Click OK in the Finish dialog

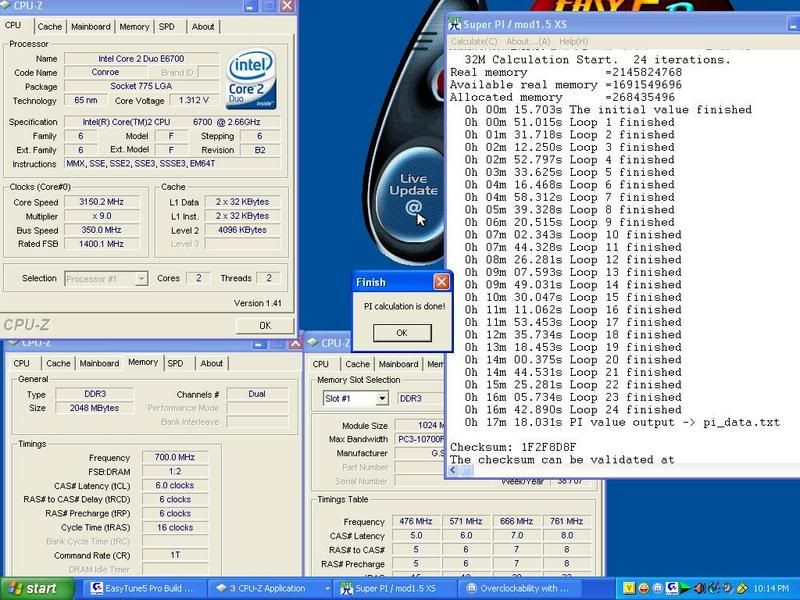(x=402, y=333)
